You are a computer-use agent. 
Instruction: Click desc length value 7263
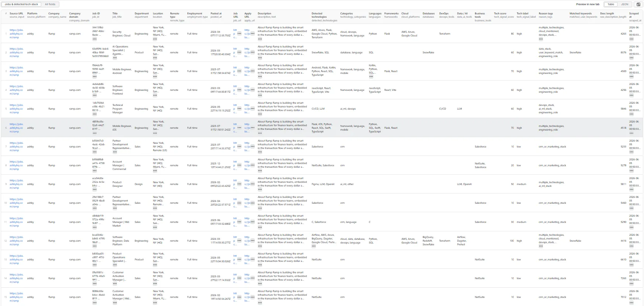[623, 278]
